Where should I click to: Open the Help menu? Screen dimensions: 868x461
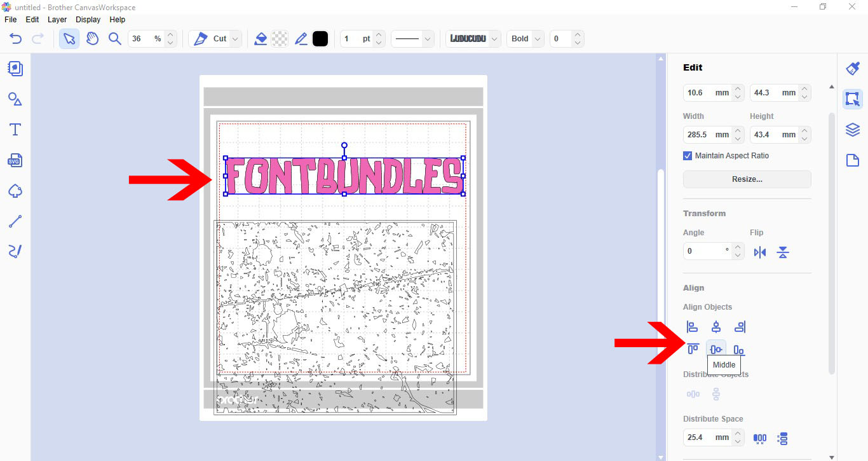coord(118,20)
